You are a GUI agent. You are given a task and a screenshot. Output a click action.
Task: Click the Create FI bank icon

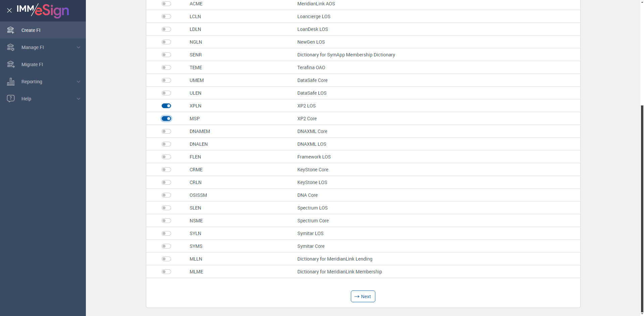coord(11,30)
